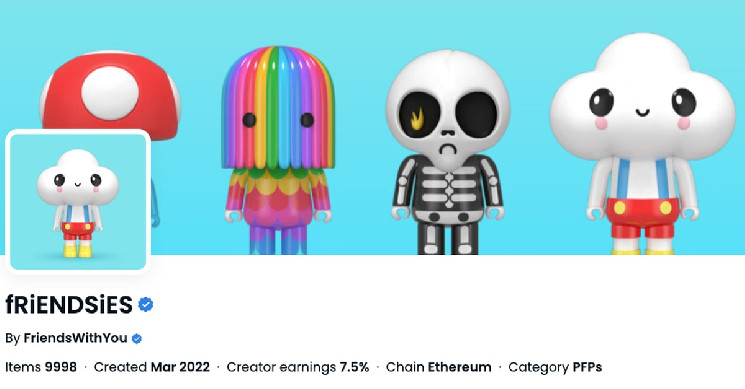The width and height of the screenshot is (745, 389).
Task: Open the FriendsWithYou creator profile link
Action: coord(76,338)
